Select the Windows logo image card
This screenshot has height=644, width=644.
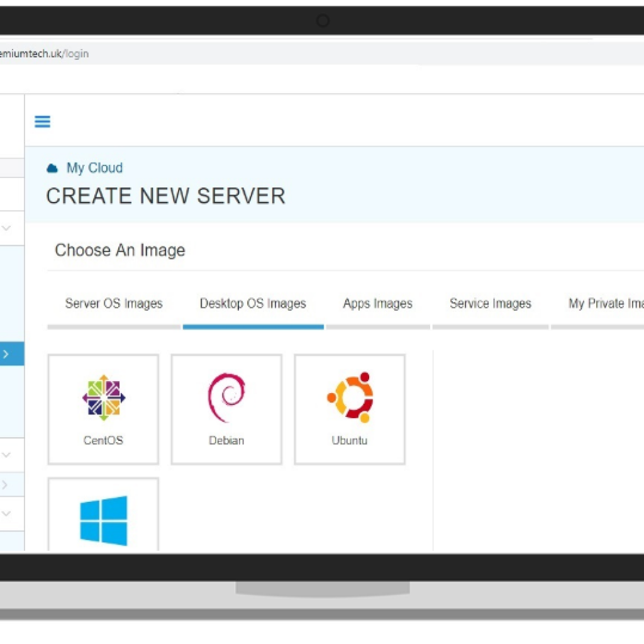pyautogui.click(x=103, y=514)
